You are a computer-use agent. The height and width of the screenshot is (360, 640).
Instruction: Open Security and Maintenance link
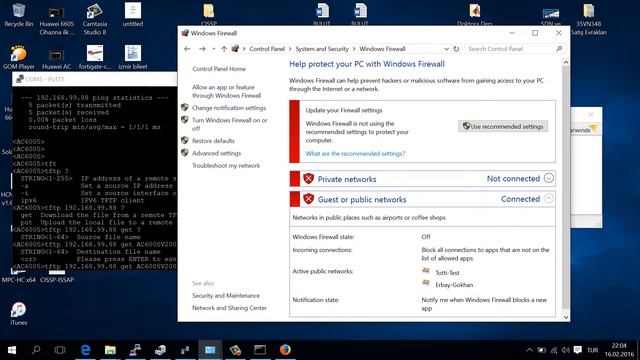(226, 296)
